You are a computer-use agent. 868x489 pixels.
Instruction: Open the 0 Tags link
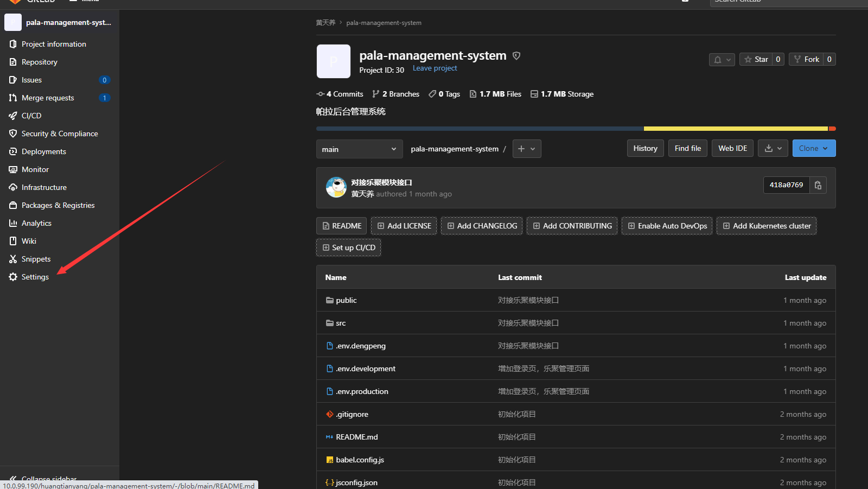point(444,94)
